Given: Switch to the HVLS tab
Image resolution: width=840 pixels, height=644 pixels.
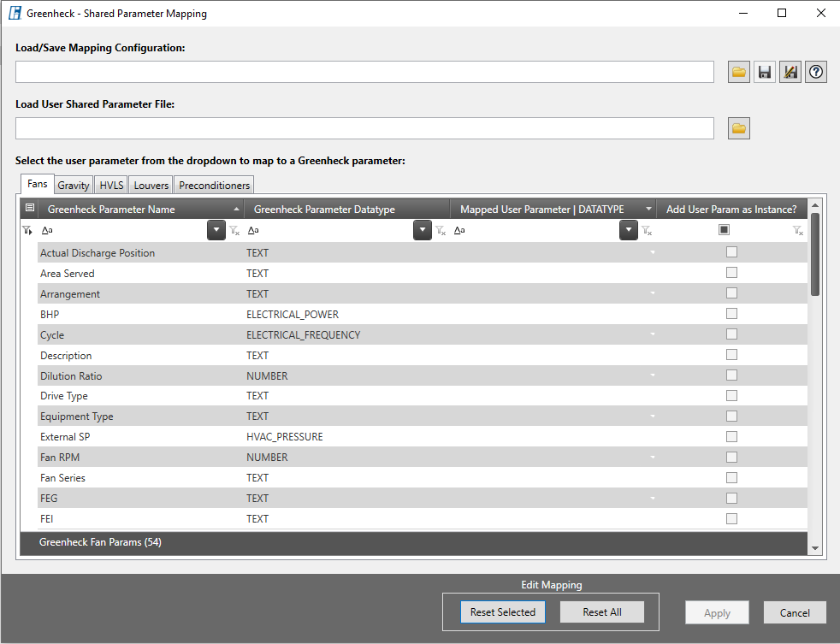Looking at the screenshot, I should click(x=111, y=186).
